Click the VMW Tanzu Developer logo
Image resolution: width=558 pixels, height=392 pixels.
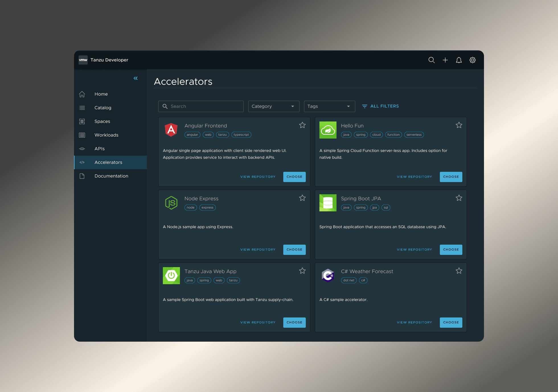[83, 60]
